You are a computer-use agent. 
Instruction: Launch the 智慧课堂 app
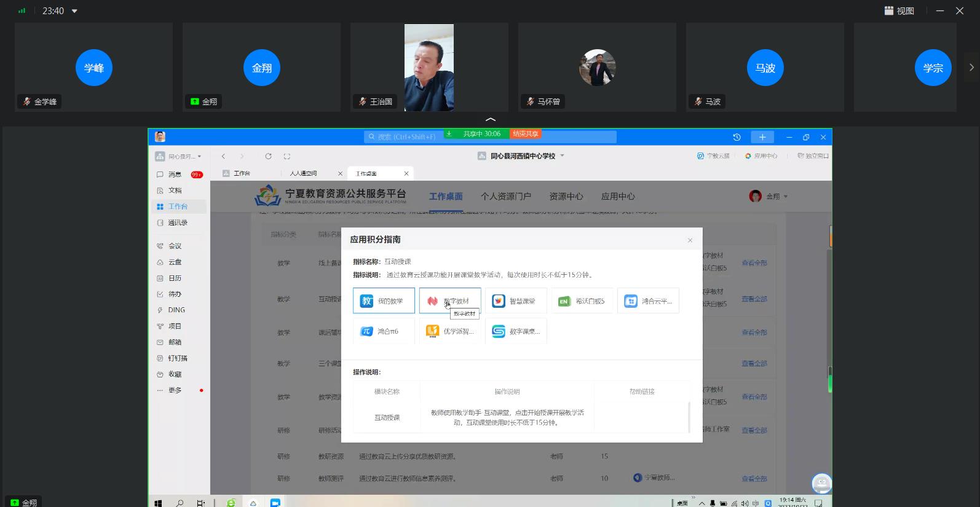[x=516, y=301]
